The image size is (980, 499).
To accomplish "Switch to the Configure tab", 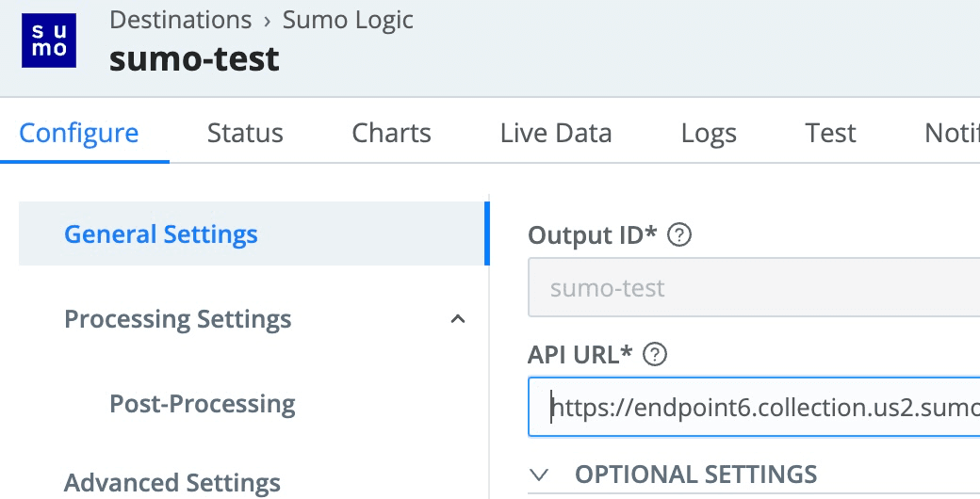I will pos(79,133).
